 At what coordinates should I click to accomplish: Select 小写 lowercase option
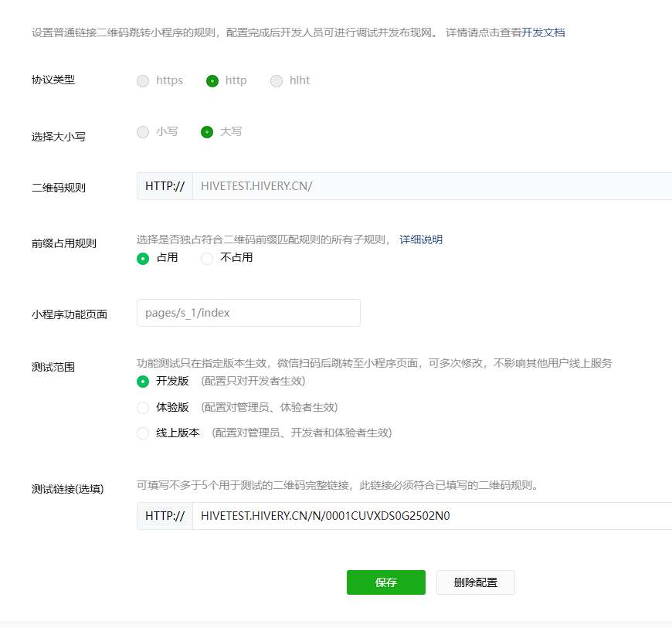click(x=143, y=131)
